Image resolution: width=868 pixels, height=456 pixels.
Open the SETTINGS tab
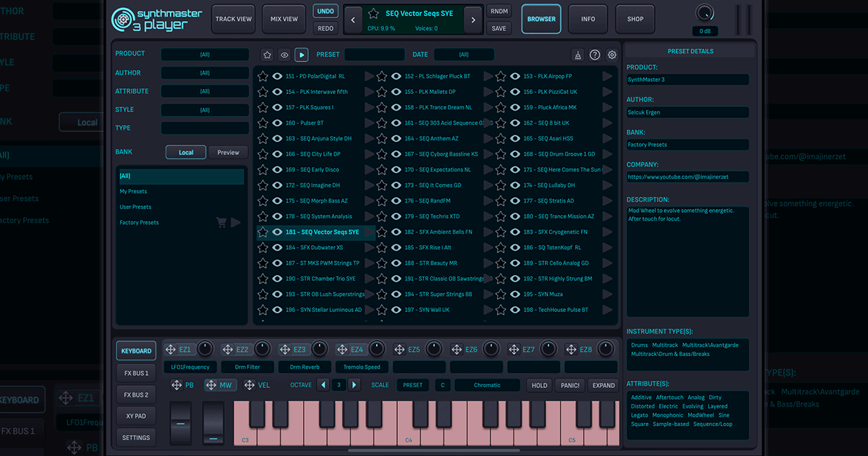pyautogui.click(x=136, y=438)
